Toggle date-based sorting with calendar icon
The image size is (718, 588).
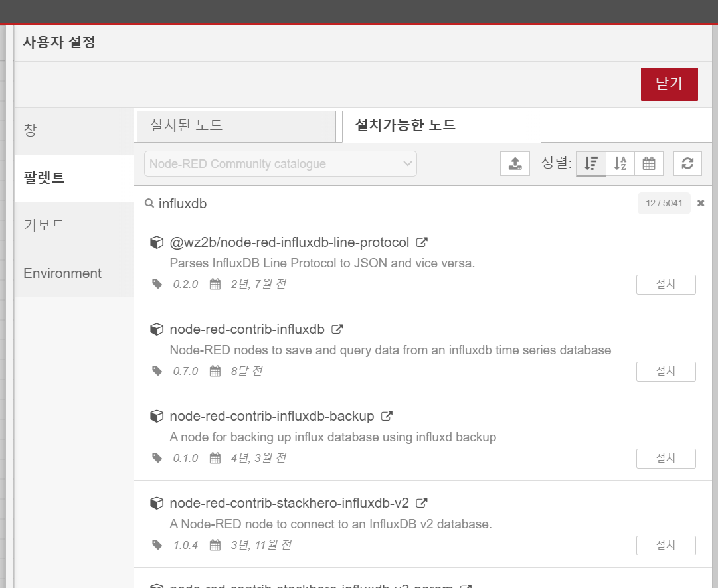648,163
